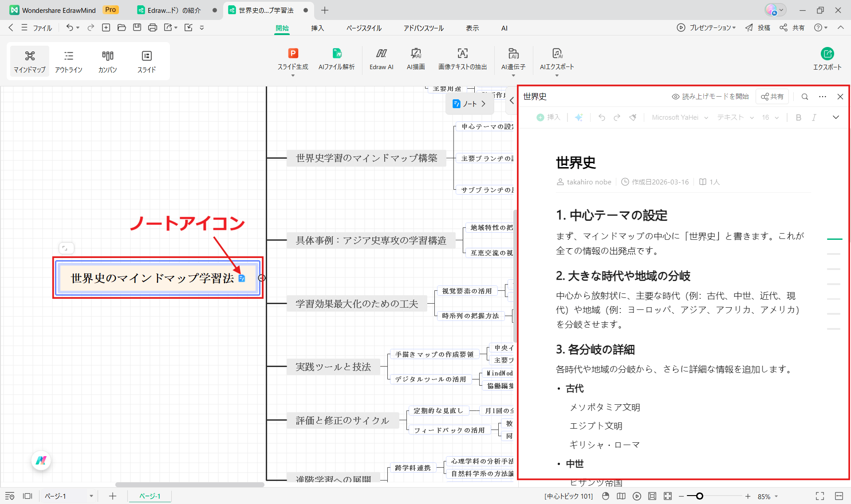The width and height of the screenshot is (851, 504).
Task: Run 画像テキストの抽出 extraction
Action: 462,60
